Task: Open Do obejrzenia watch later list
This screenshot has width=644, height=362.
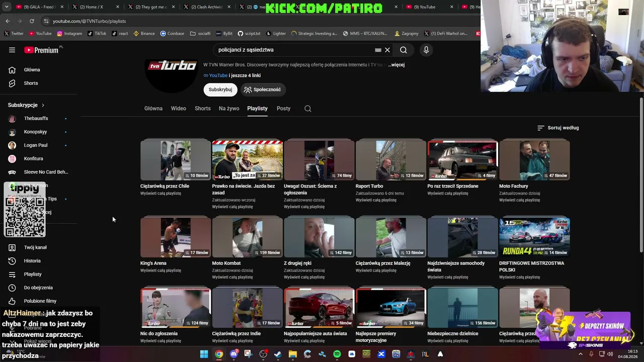Action: (39, 288)
